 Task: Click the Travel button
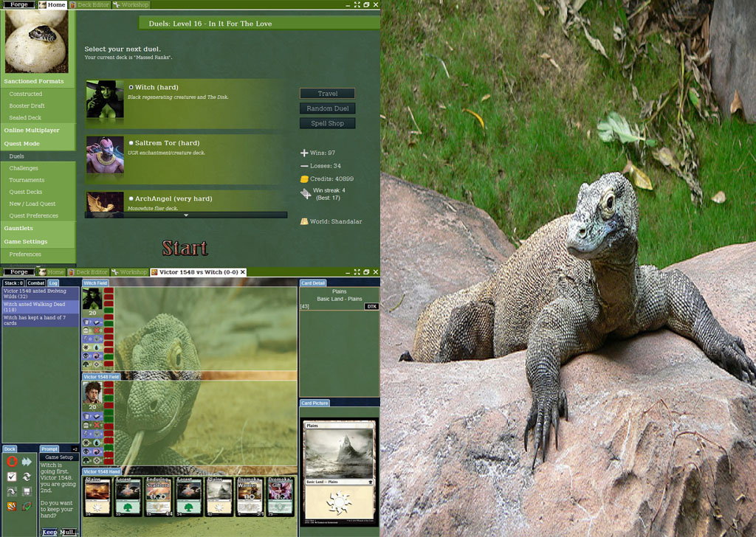point(327,94)
